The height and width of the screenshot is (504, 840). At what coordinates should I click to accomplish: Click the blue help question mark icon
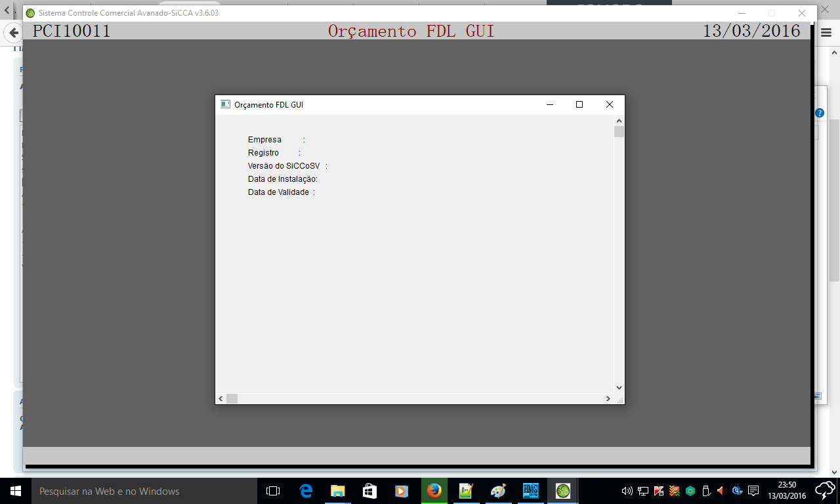(820, 113)
